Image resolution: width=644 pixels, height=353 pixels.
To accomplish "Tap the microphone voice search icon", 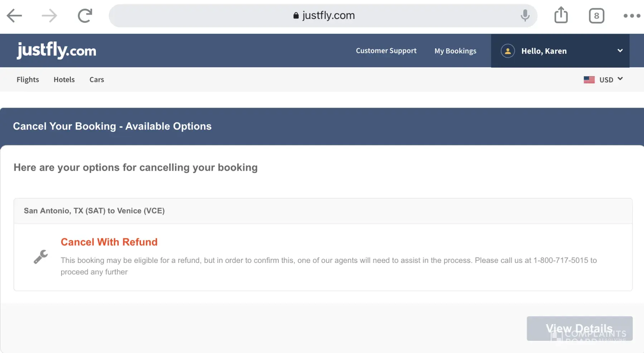I will point(525,15).
